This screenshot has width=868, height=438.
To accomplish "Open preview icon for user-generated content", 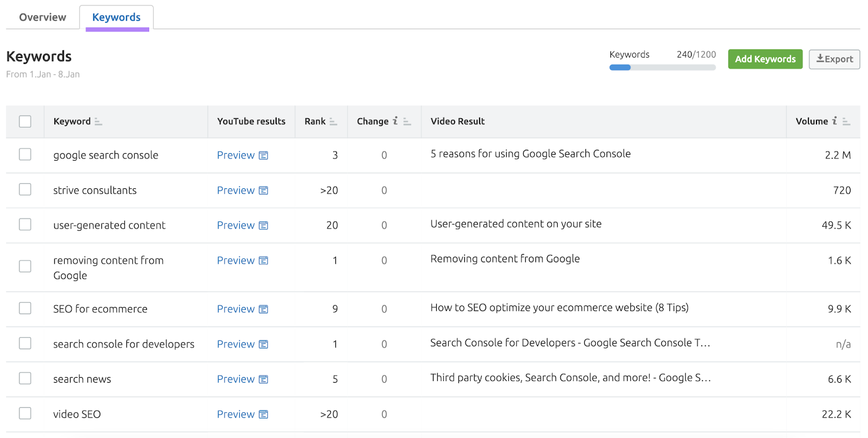I will pyautogui.click(x=264, y=226).
